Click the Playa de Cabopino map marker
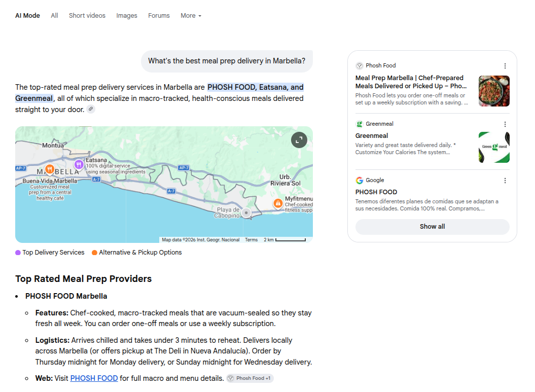Screen dimensions: 535x392 pos(246,212)
